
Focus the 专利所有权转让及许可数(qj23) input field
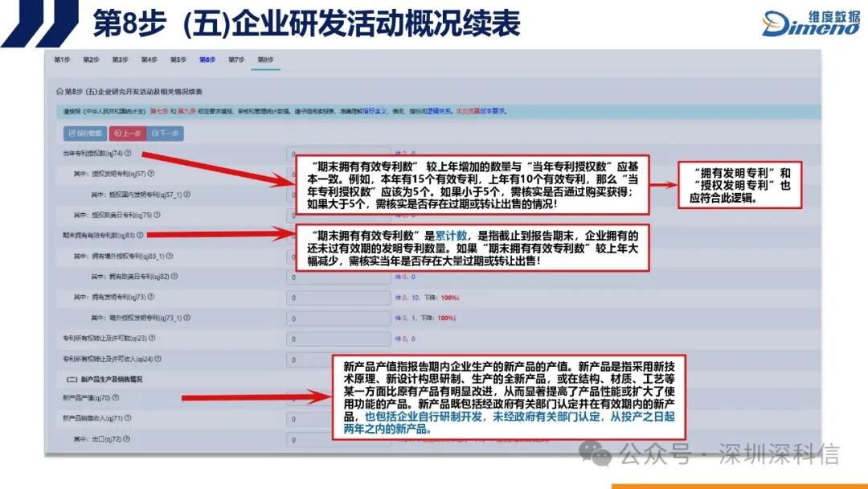[x=339, y=339]
